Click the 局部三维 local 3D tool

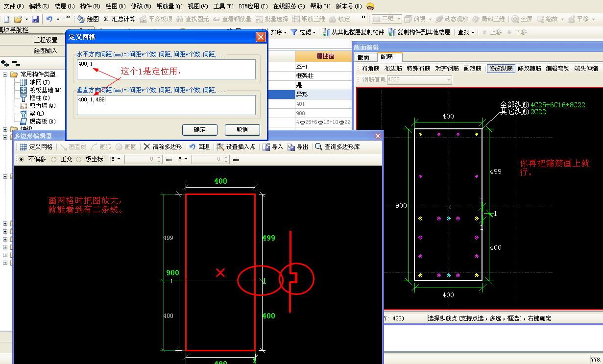[x=488, y=19]
